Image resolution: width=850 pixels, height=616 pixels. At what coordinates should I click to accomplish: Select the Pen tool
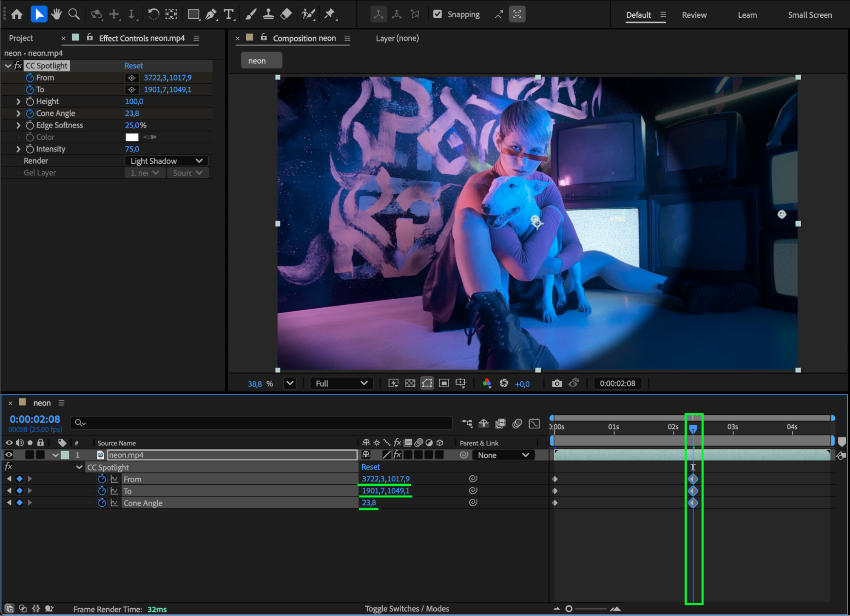pos(211,14)
